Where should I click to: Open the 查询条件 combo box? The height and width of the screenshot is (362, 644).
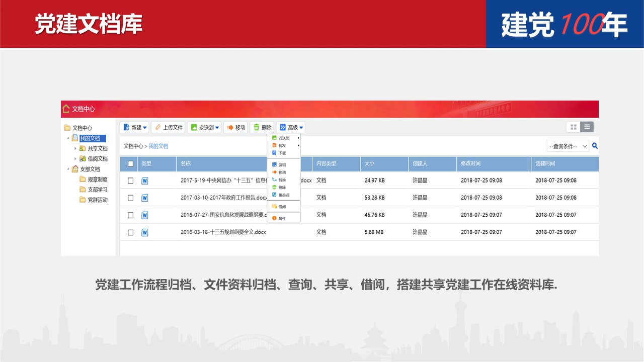tap(568, 146)
